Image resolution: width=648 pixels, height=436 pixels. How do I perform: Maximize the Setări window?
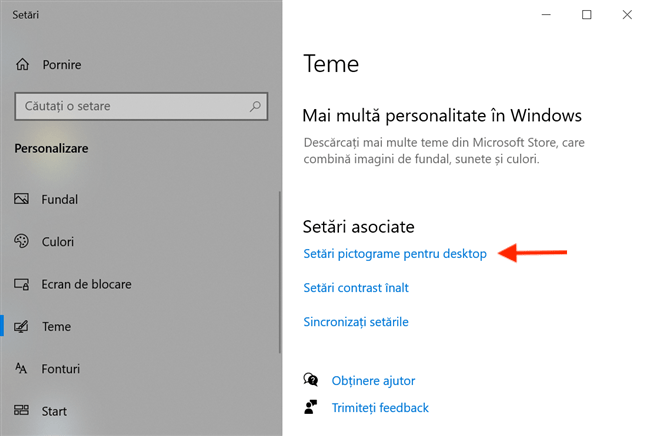(586, 15)
